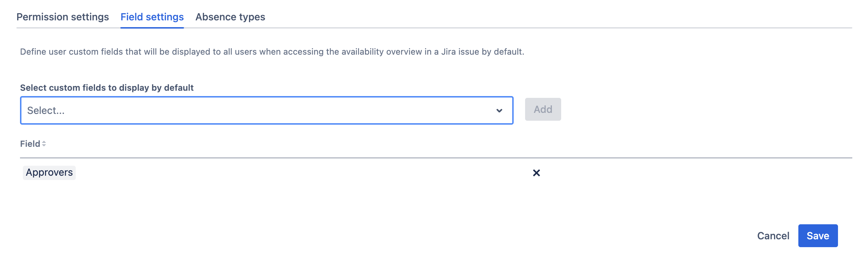The image size is (868, 275).
Task: Sort the table by the Field column header
Action: click(x=30, y=144)
